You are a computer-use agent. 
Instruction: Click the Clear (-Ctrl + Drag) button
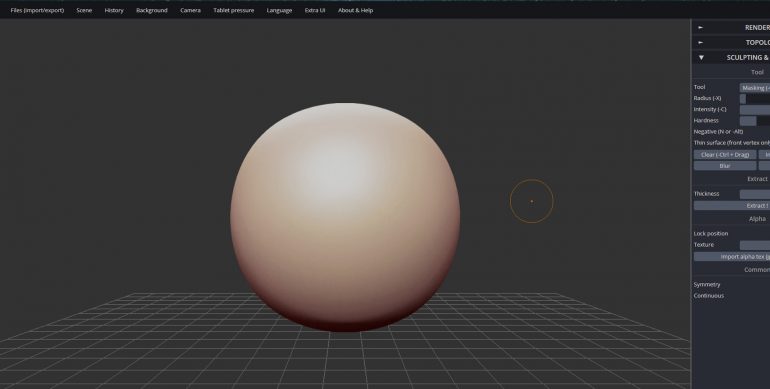click(x=725, y=155)
